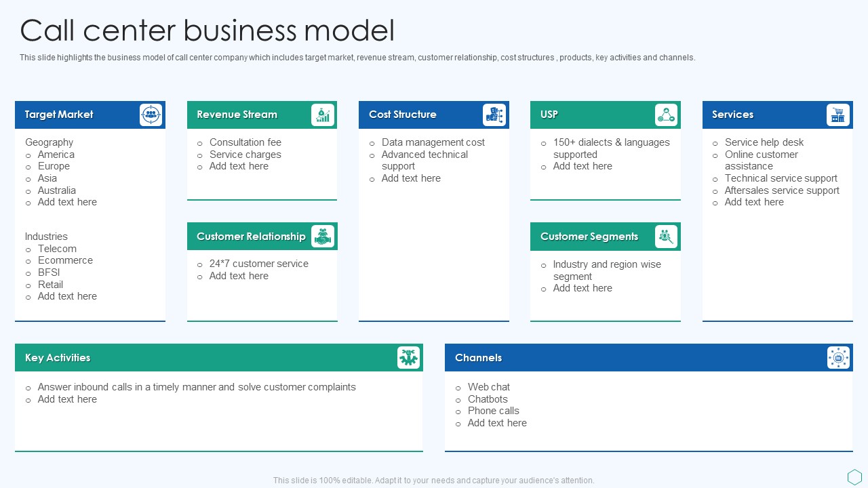Click 'Add text here' below Retail
The width and height of the screenshot is (868, 488).
point(67,296)
